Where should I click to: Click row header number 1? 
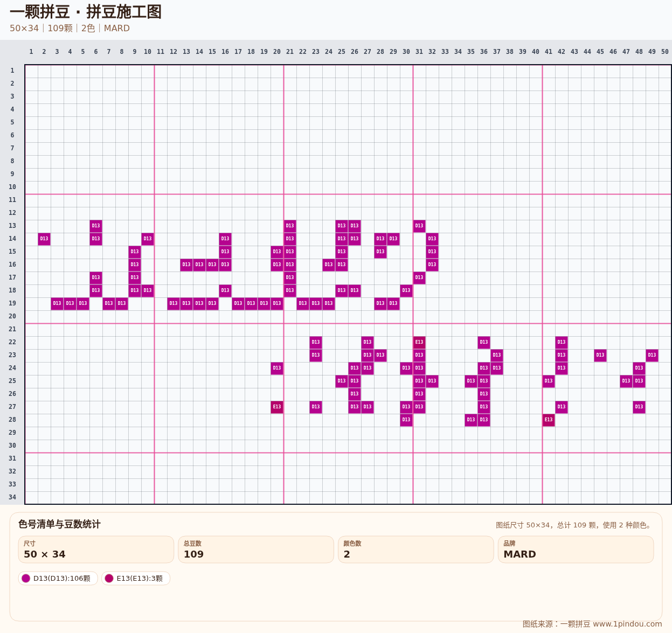coord(12,71)
